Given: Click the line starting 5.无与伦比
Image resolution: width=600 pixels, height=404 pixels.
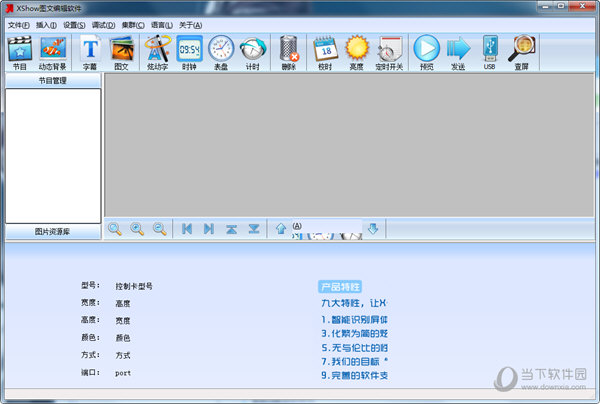Looking at the screenshot, I should (354, 347).
